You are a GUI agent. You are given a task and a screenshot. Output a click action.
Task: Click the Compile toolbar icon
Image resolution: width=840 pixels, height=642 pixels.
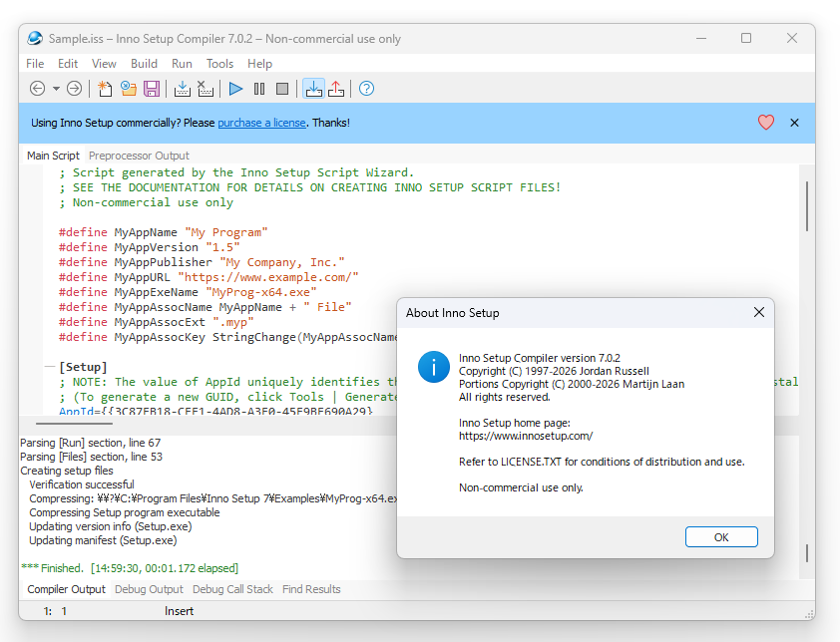183,89
